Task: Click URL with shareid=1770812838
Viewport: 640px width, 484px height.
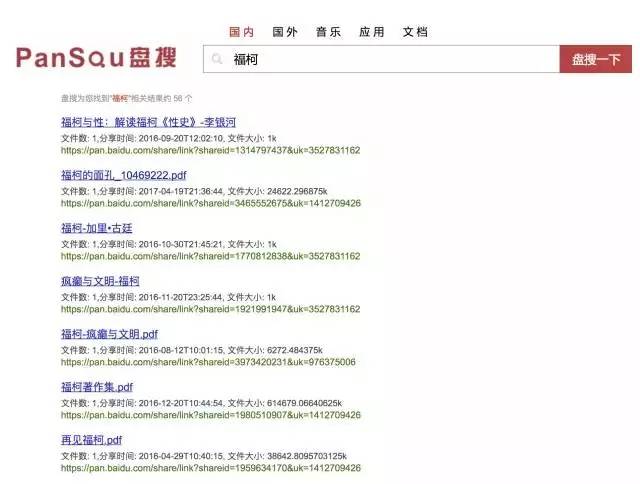Action: [x=211, y=256]
